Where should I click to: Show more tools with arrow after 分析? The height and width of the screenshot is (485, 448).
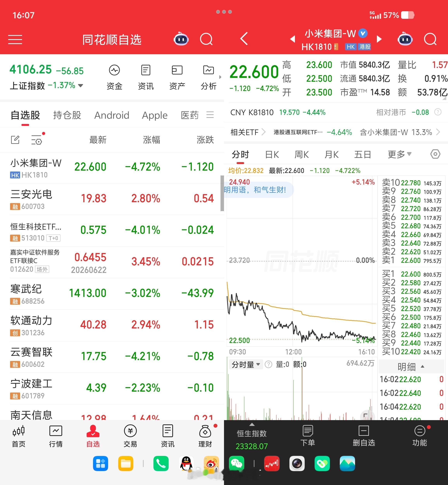pyautogui.click(x=220, y=77)
